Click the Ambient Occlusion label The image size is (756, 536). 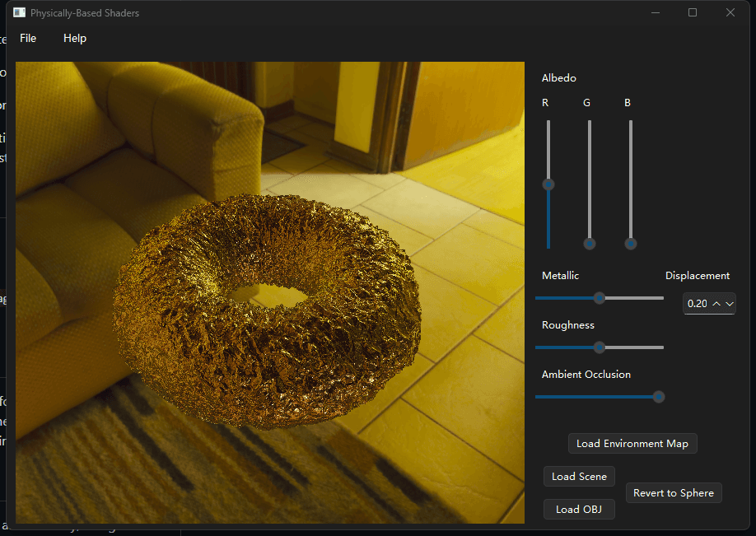pyautogui.click(x=586, y=375)
